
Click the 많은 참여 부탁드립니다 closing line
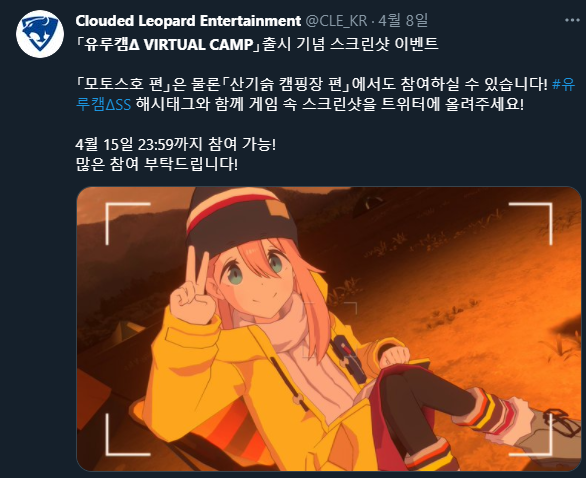coord(157,164)
